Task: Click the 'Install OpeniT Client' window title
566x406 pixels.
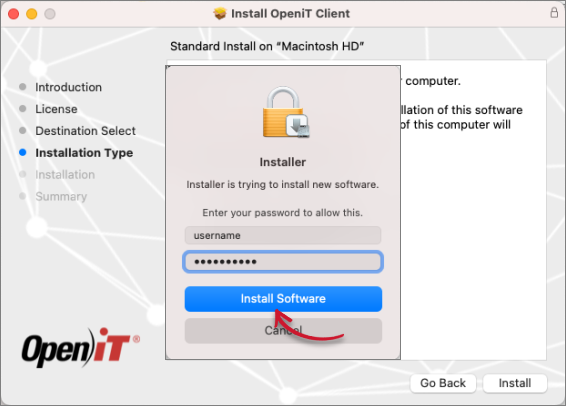Action: click(291, 13)
